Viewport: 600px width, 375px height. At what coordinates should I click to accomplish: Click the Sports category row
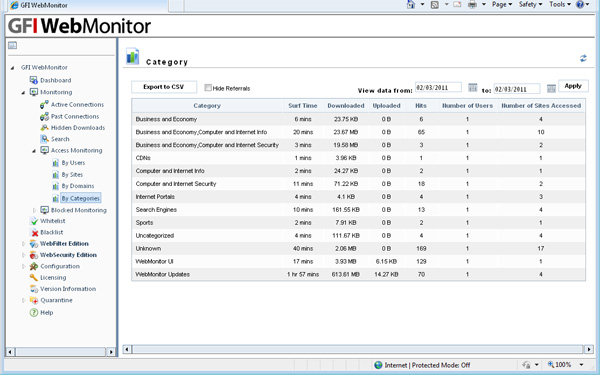coord(358,223)
